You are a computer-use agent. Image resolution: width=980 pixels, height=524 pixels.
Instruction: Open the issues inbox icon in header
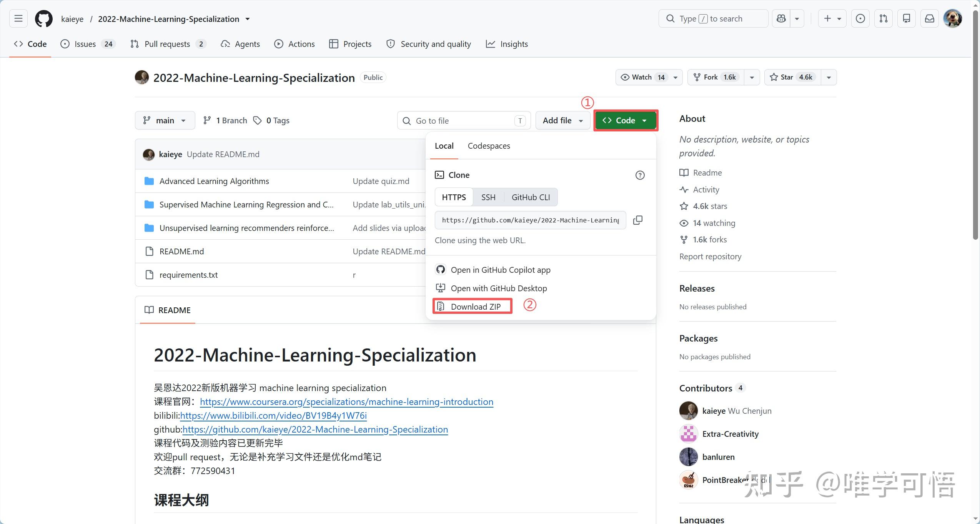tap(860, 18)
